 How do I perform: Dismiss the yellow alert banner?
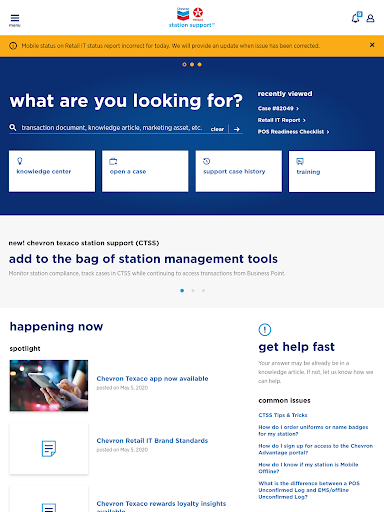tap(372, 45)
